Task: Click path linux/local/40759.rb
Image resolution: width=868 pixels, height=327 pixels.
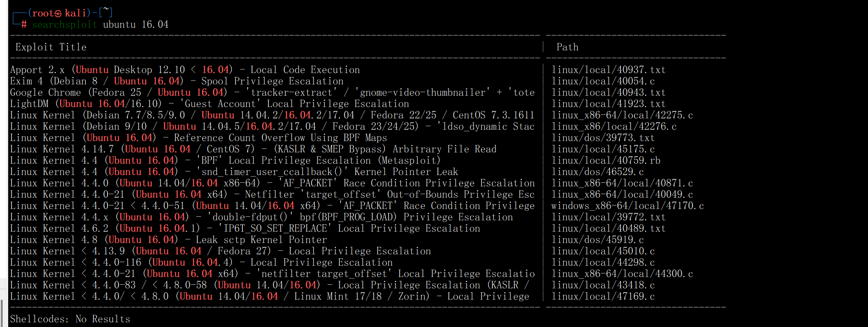Action: click(606, 161)
